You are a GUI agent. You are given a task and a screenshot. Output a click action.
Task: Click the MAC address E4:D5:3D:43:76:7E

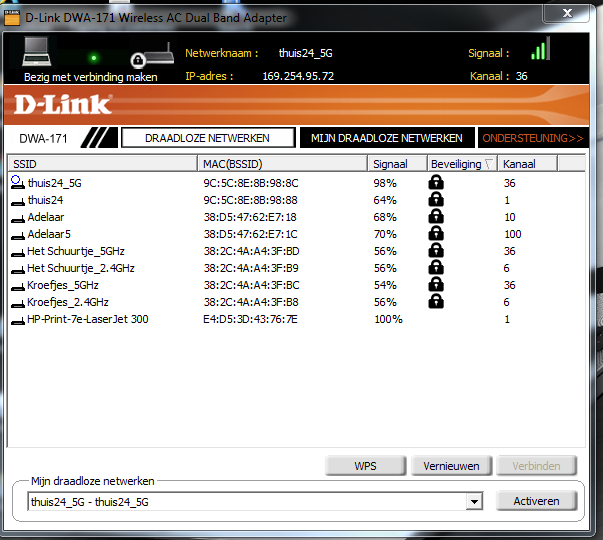(250, 319)
